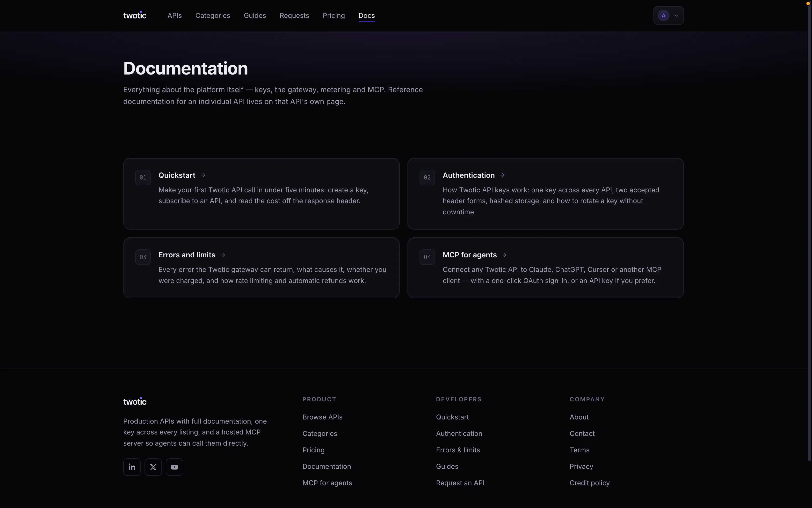Click the MCP for agents card description text
Image resolution: width=812 pixels, height=508 pixels.
552,275
